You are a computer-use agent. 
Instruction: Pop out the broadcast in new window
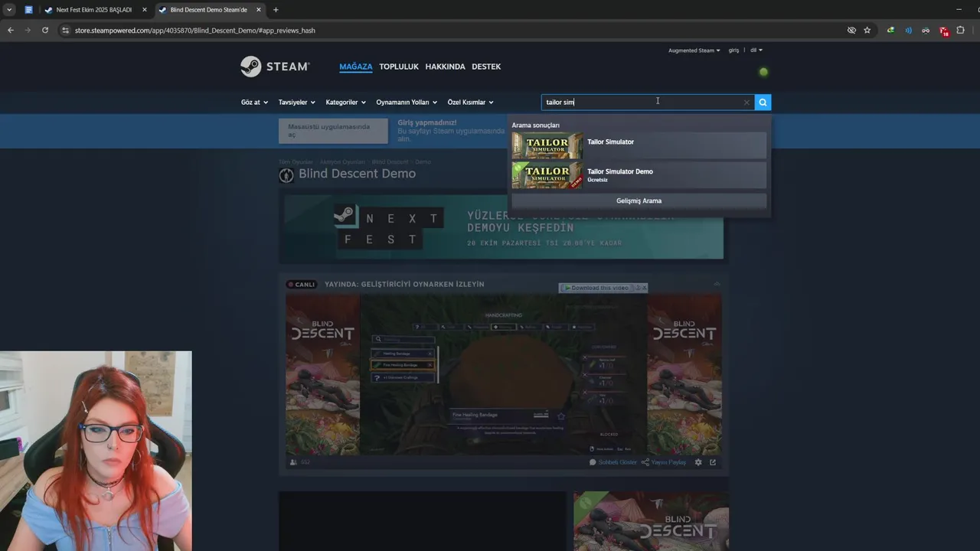713,462
